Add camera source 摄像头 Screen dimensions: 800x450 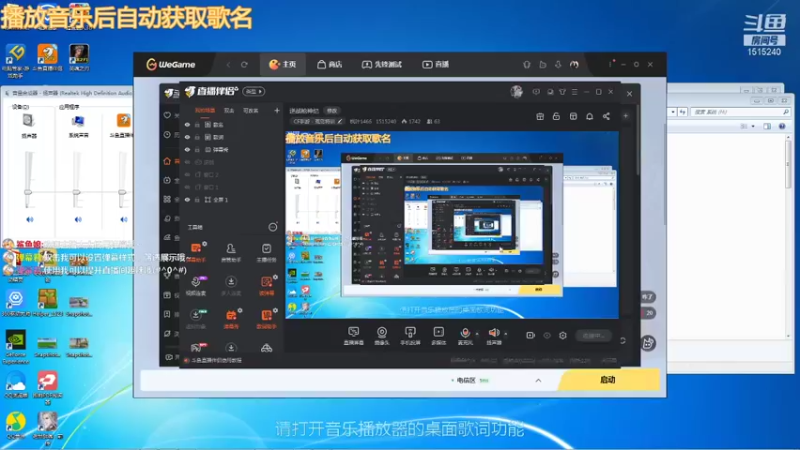point(382,336)
